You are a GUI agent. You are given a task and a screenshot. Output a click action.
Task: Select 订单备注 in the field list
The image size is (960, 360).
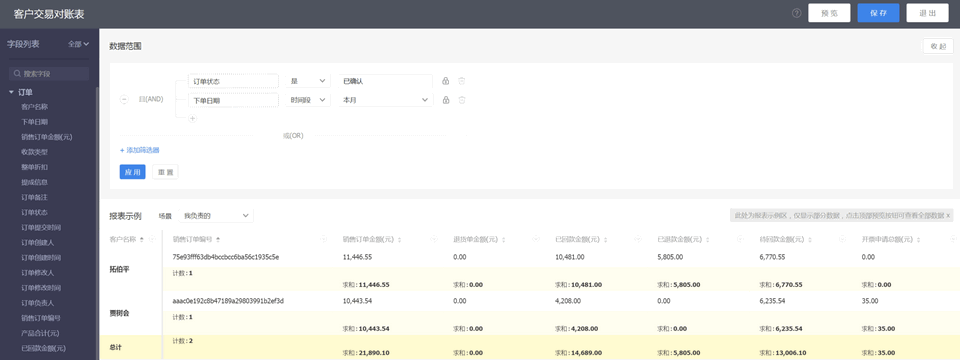tap(34, 197)
